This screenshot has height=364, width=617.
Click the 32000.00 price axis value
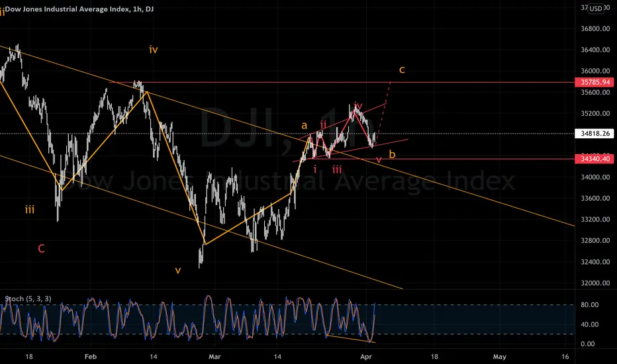pos(595,283)
